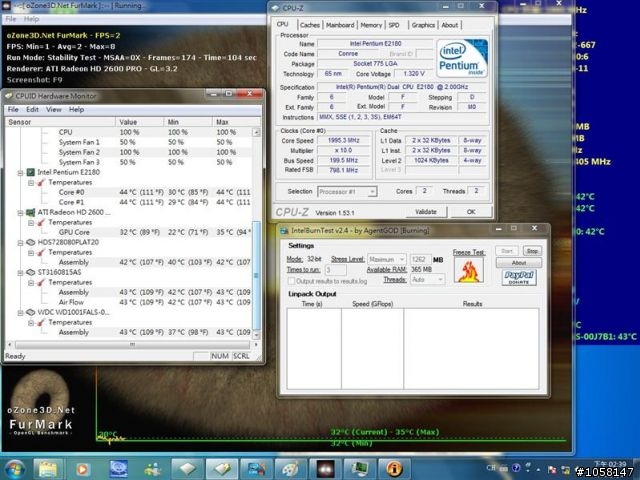The height and width of the screenshot is (480, 640).
Task: Click the PayPal Donate button
Action: click(519, 278)
